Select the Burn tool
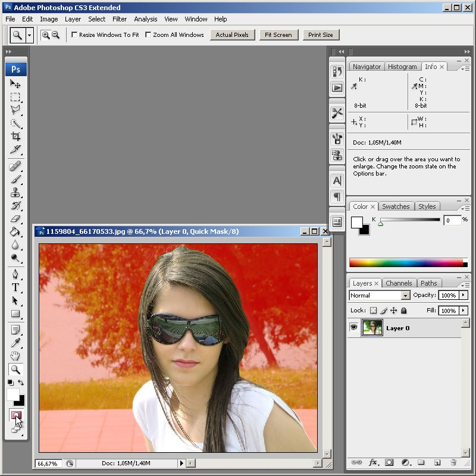 coord(15,258)
